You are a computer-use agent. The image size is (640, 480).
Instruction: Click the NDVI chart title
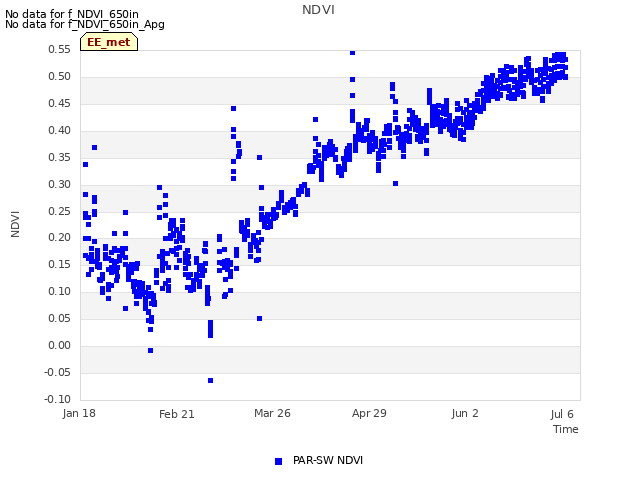(x=318, y=10)
